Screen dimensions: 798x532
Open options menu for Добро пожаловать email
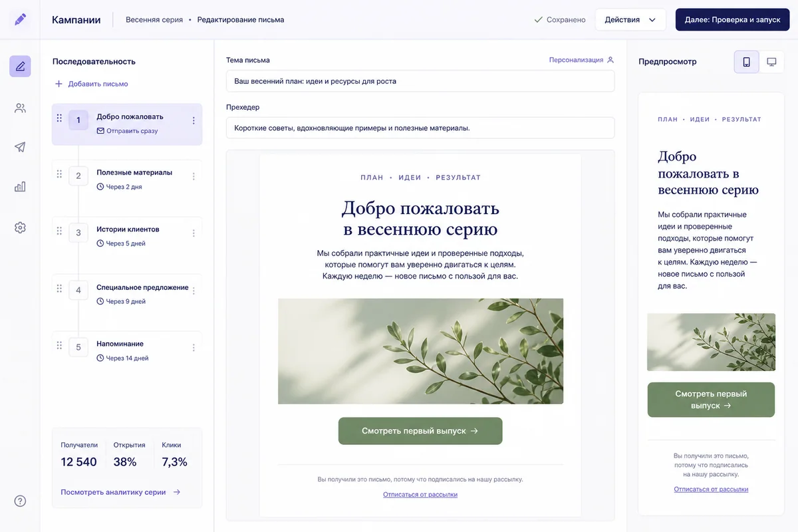click(x=194, y=120)
